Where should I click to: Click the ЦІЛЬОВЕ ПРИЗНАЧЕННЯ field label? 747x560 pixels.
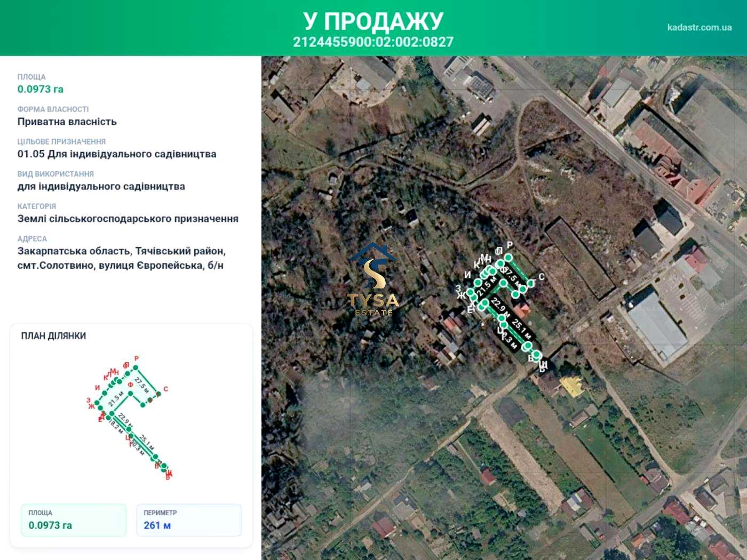click(62, 142)
